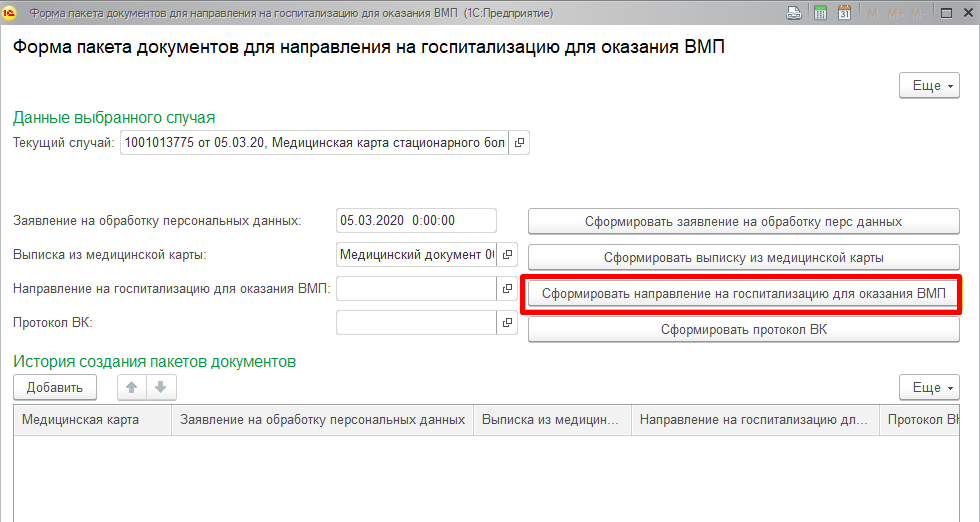
Task: Expand the top Еще dropdown menu
Action: point(930,86)
